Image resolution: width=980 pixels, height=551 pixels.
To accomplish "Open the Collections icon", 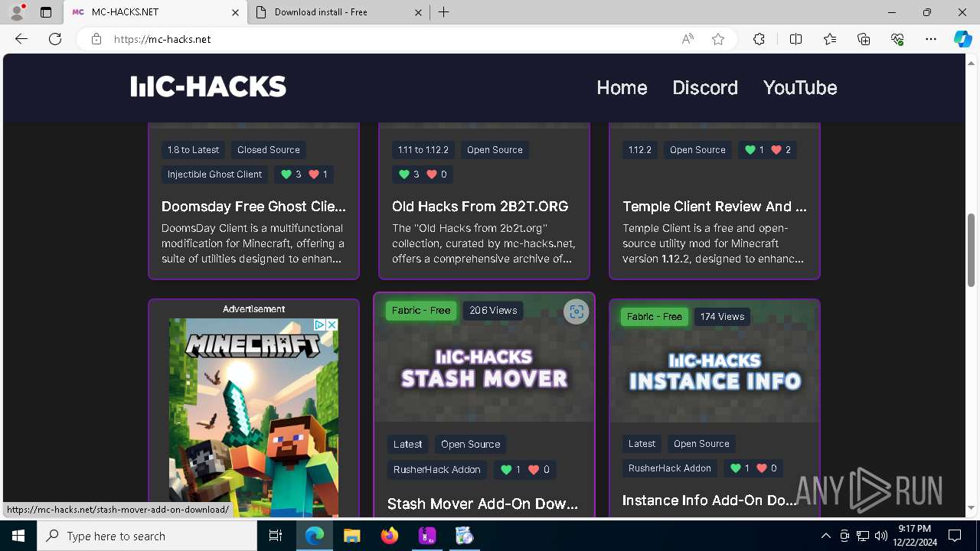I will tap(864, 39).
